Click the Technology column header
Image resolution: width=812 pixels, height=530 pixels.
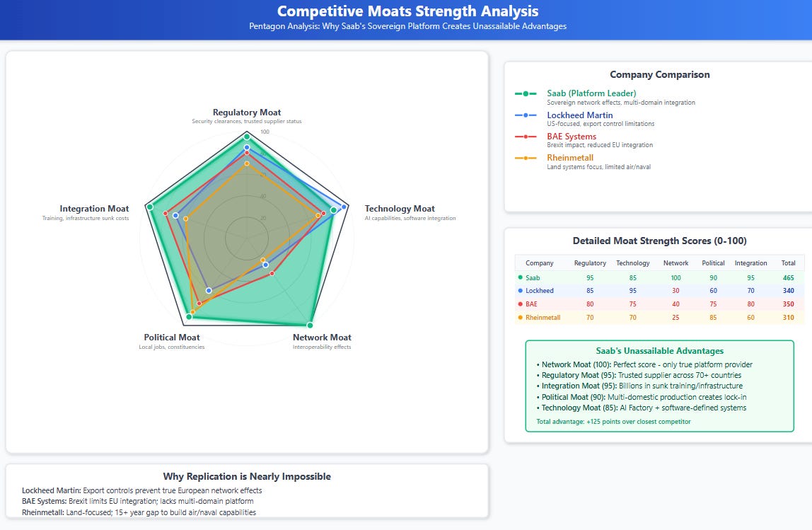pos(633,263)
